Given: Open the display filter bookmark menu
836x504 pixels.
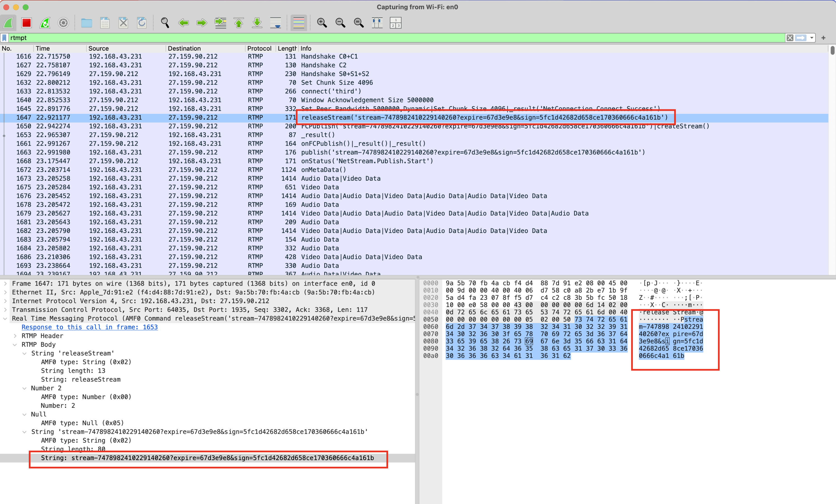Looking at the screenshot, I should coord(4,38).
